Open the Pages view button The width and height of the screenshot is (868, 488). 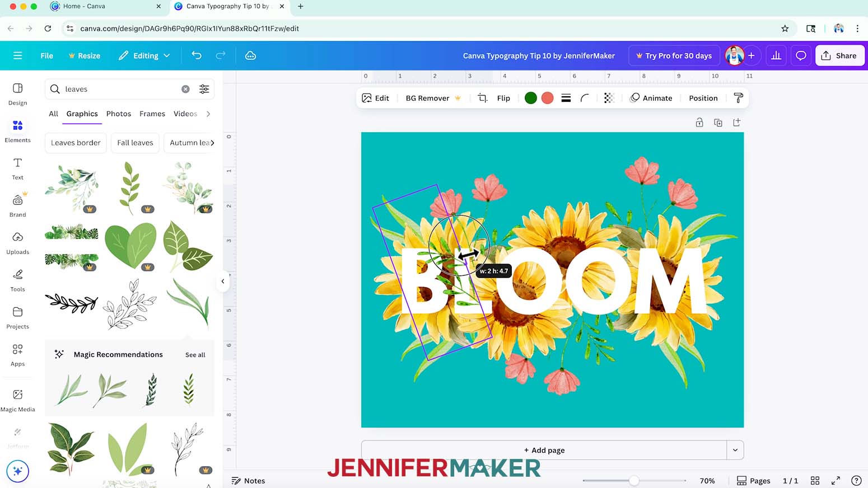(x=754, y=481)
